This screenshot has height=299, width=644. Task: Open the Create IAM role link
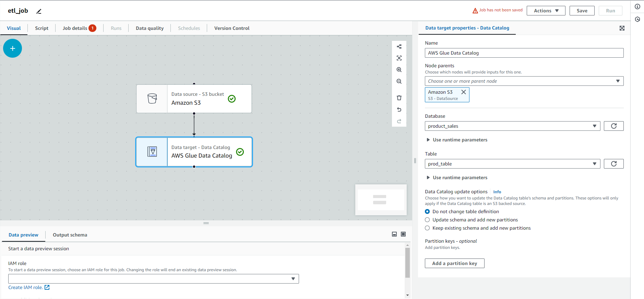tap(25, 287)
